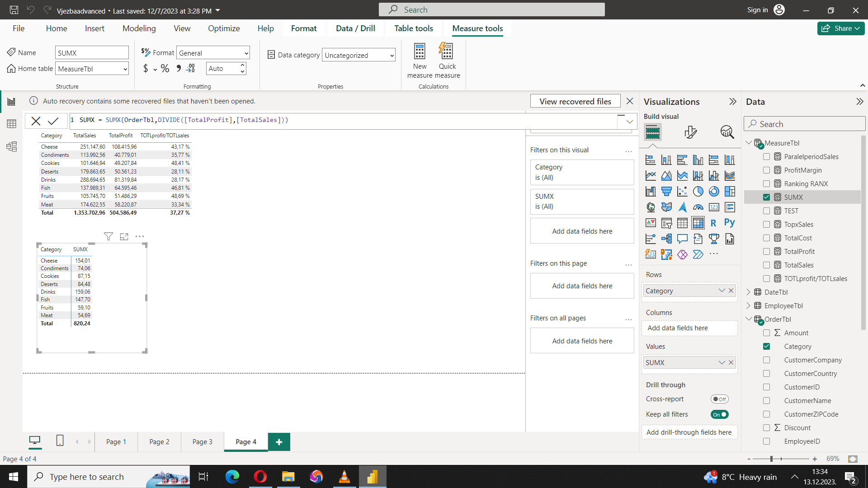Toggle the Keep all filters switch
The image size is (868, 488).
pyautogui.click(x=719, y=414)
